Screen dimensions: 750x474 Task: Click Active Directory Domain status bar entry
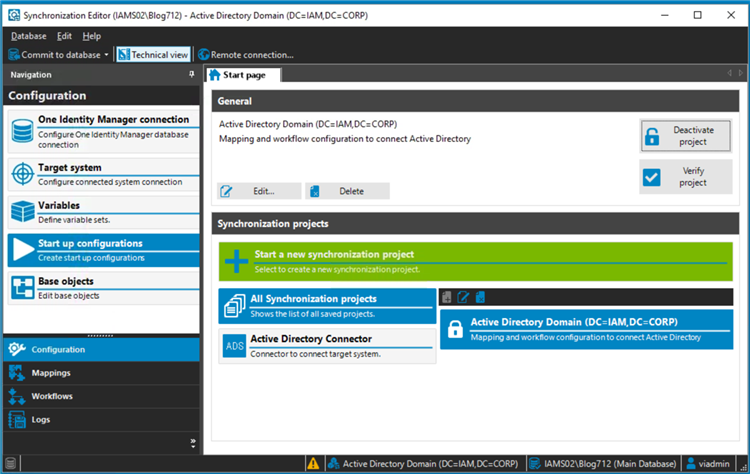coord(423,463)
